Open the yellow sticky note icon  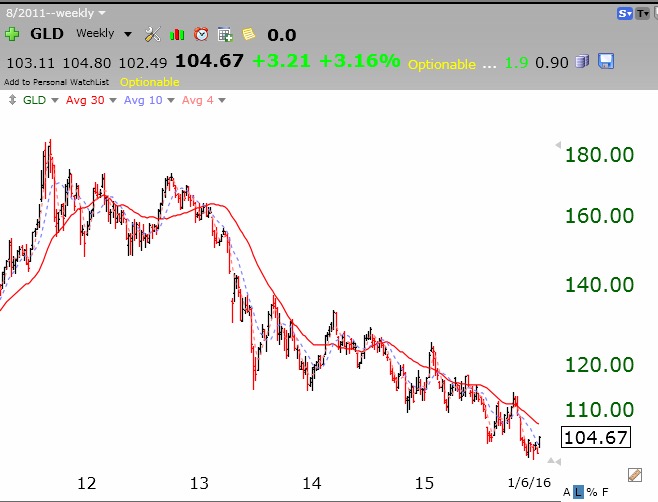(x=248, y=34)
